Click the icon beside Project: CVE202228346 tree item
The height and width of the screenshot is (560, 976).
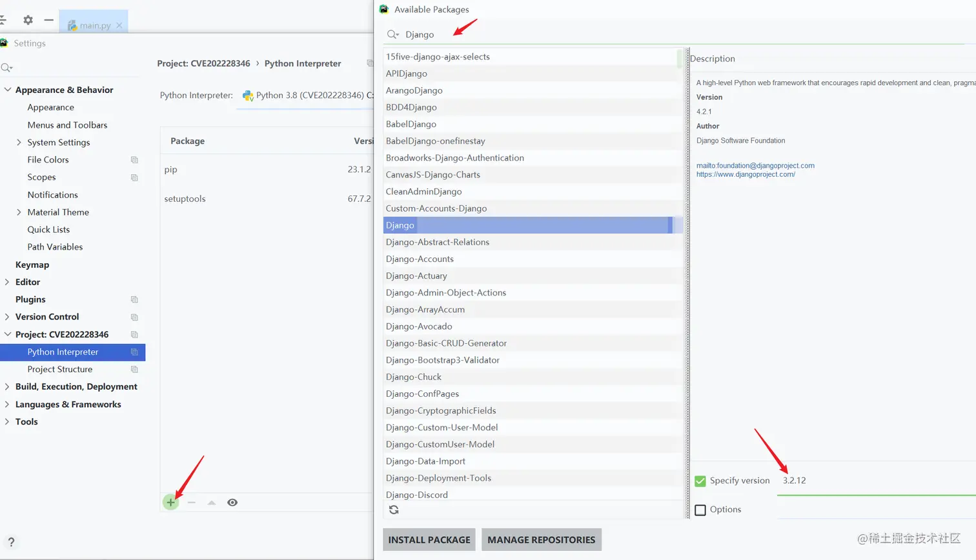click(x=134, y=334)
